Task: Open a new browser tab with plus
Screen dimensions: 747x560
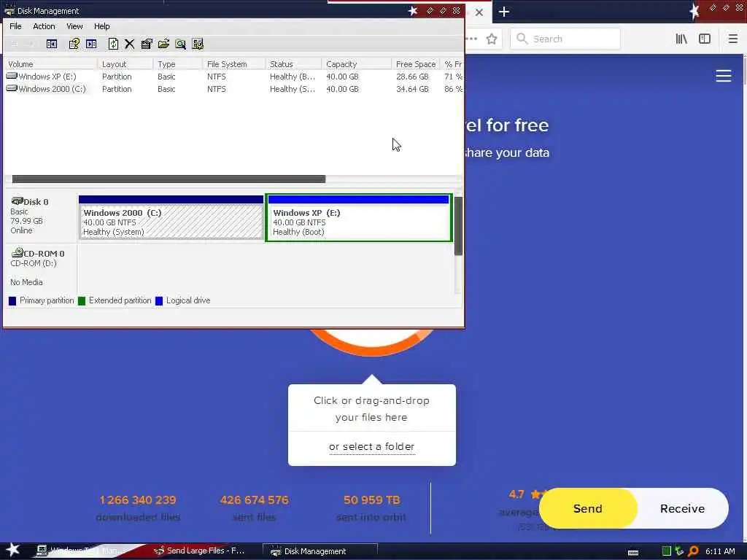Action: coord(504,12)
